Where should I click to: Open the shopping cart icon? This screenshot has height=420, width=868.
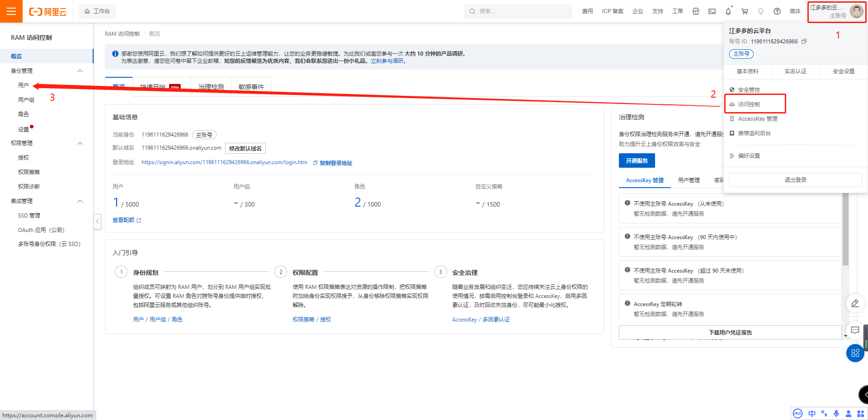745,11
